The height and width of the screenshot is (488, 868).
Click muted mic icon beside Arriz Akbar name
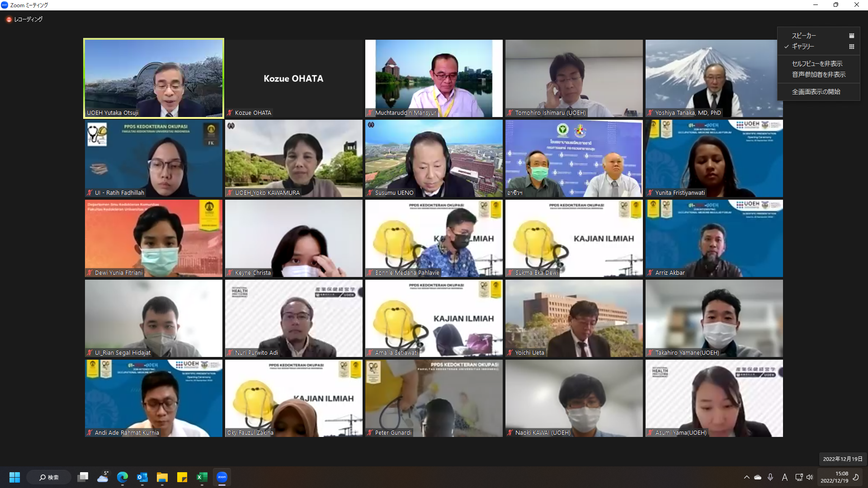[x=651, y=273]
